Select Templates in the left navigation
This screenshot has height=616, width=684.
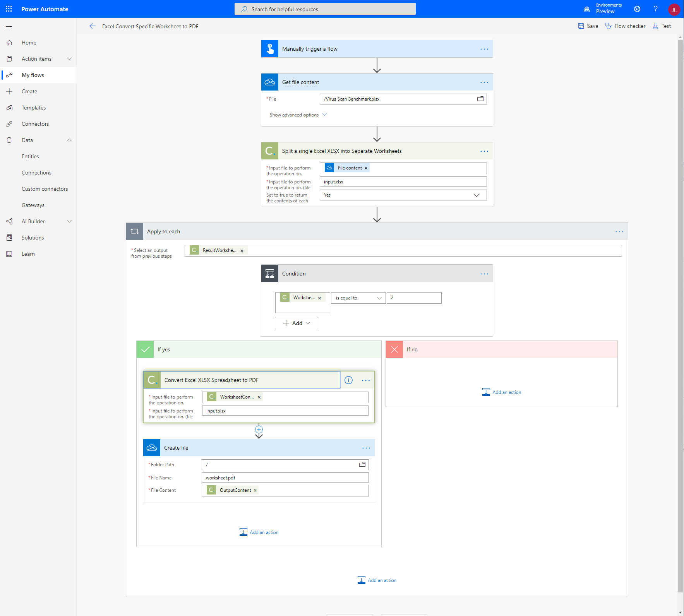coord(33,107)
